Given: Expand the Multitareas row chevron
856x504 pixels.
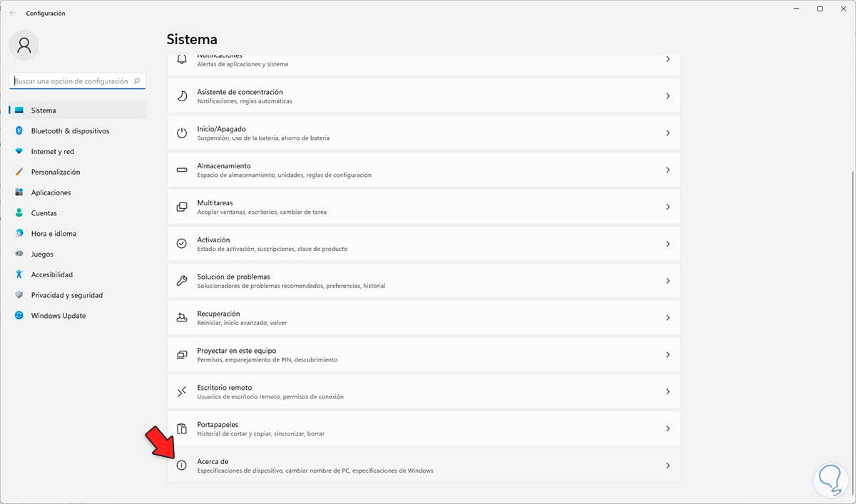Looking at the screenshot, I should coord(668,207).
